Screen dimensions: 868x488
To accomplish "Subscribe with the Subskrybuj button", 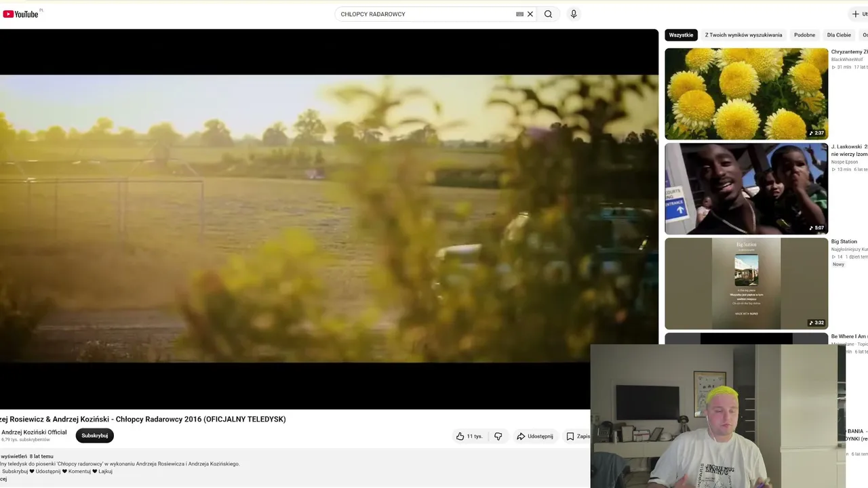I will point(95,436).
